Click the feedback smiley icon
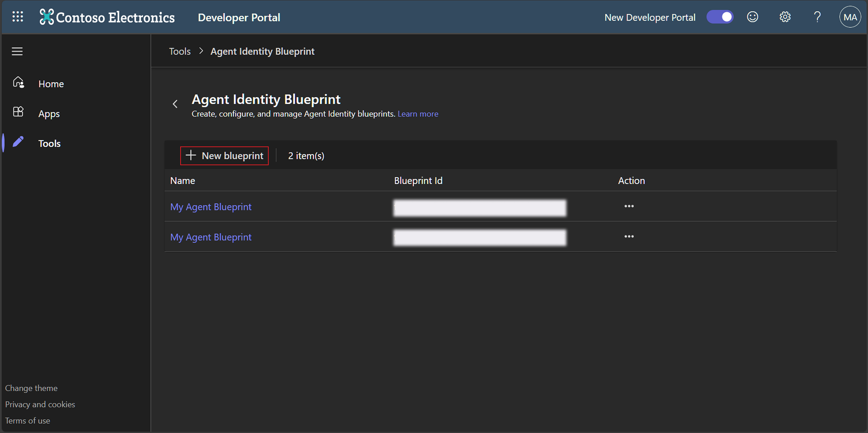The height and width of the screenshot is (433, 868). (x=752, y=17)
